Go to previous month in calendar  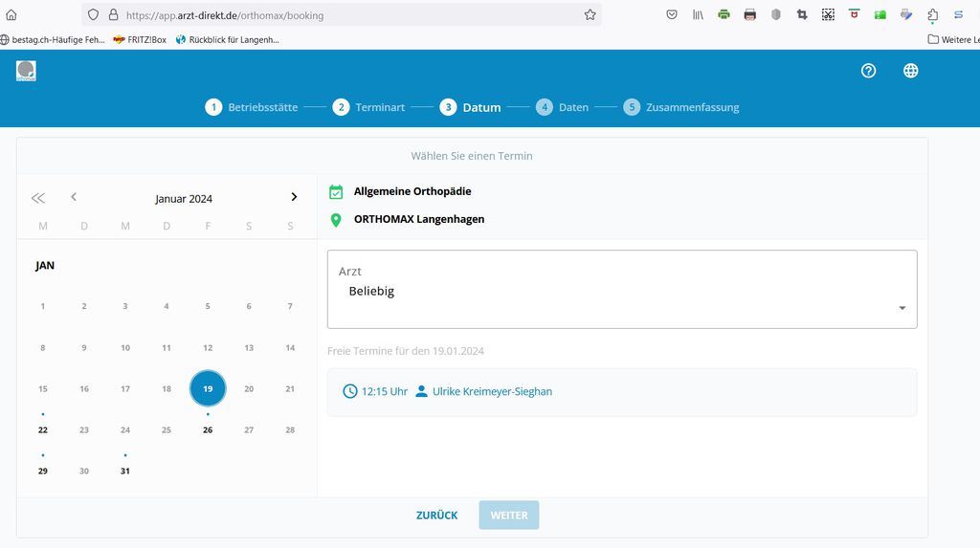pyautogui.click(x=74, y=197)
